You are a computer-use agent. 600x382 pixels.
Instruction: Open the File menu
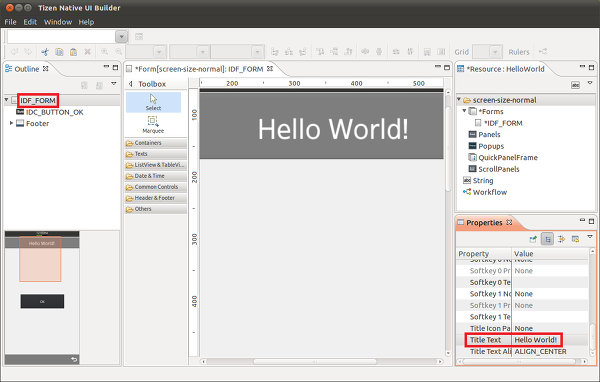pos(10,22)
